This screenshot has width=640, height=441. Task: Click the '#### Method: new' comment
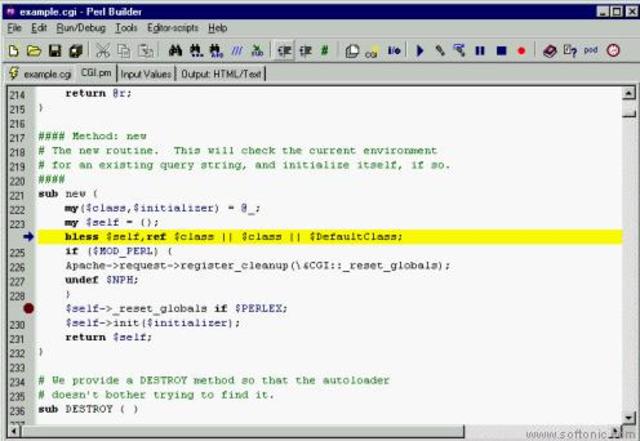click(x=92, y=136)
